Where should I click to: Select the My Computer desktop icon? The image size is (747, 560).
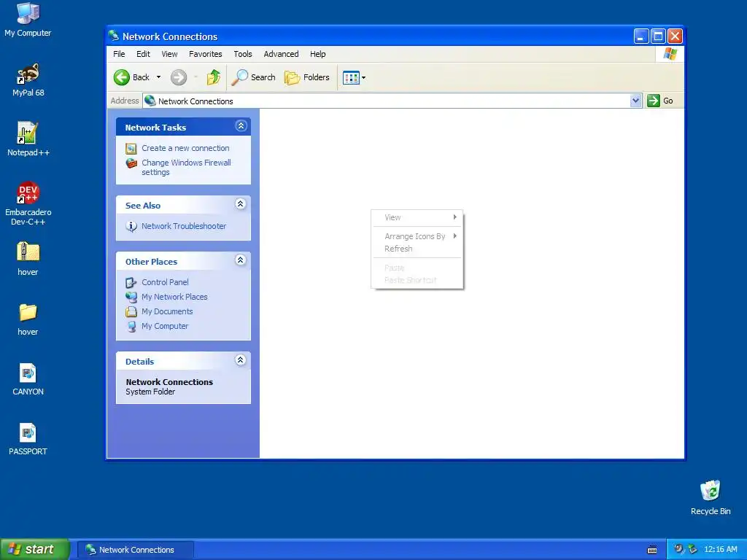point(28,19)
